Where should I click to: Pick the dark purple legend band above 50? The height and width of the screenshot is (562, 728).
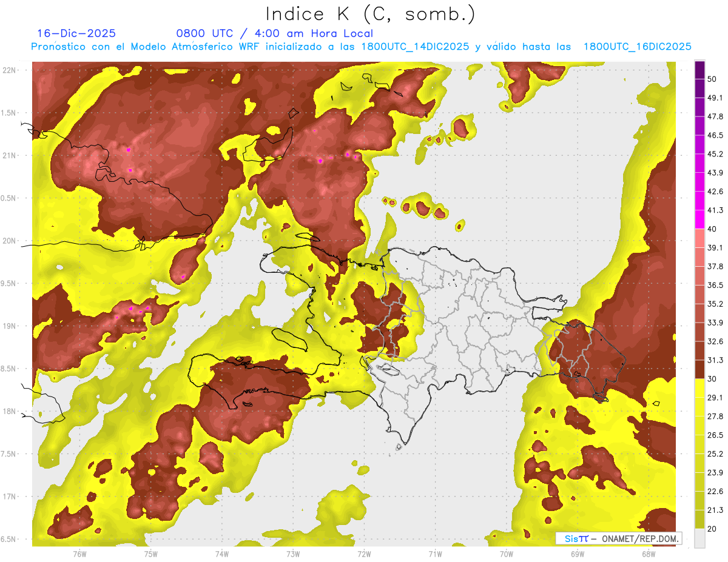click(699, 69)
